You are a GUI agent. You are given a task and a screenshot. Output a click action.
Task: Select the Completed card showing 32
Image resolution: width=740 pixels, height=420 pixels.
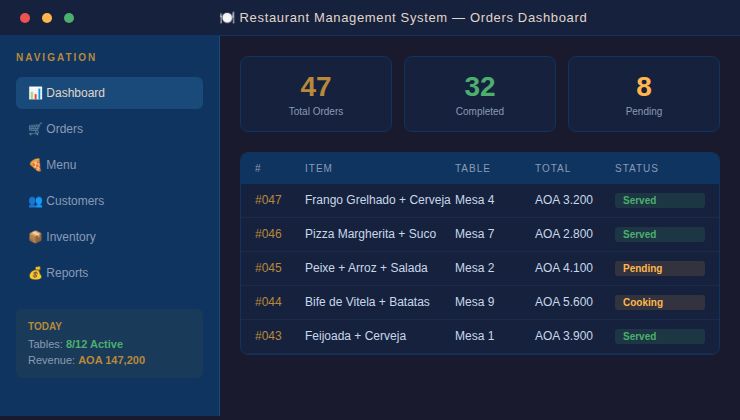coord(479,94)
